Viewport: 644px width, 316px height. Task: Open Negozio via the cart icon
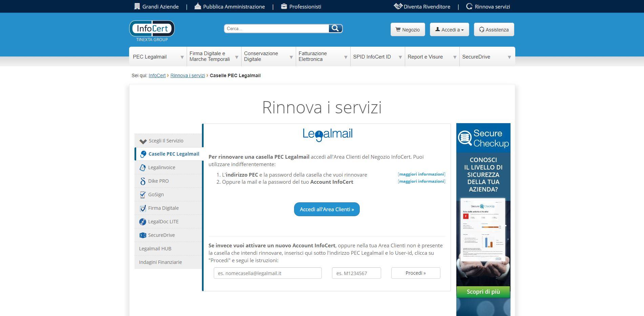tap(397, 29)
